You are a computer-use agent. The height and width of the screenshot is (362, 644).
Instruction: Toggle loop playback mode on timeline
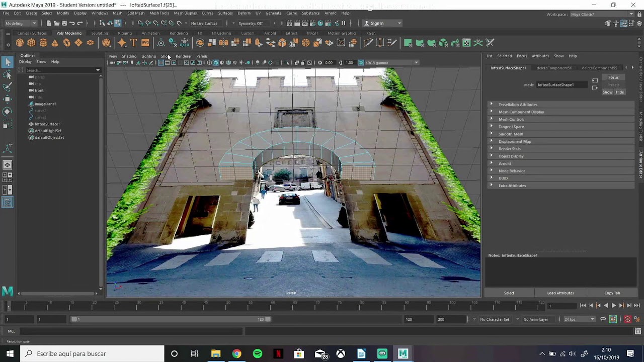[x=603, y=319]
